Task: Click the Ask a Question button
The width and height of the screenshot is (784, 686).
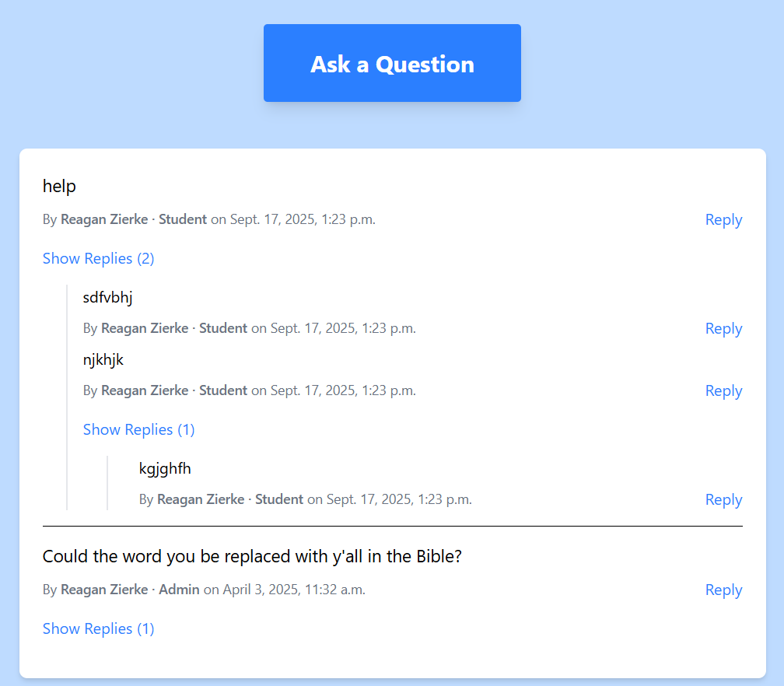Action: click(392, 63)
